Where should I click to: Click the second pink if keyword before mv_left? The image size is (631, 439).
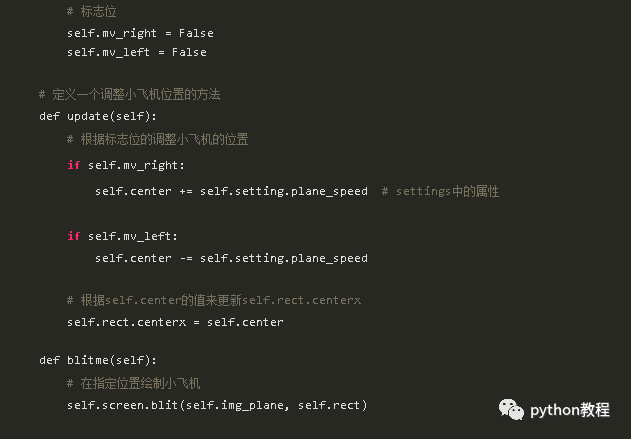coord(74,236)
